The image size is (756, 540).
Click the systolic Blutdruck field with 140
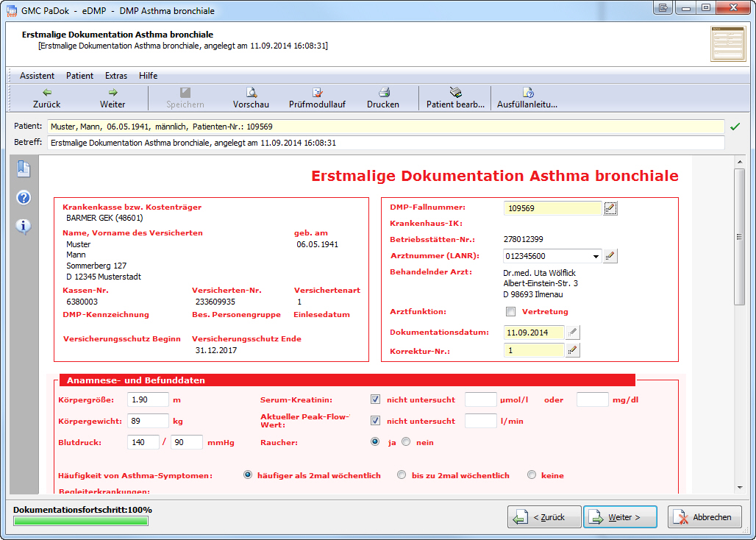(143, 442)
